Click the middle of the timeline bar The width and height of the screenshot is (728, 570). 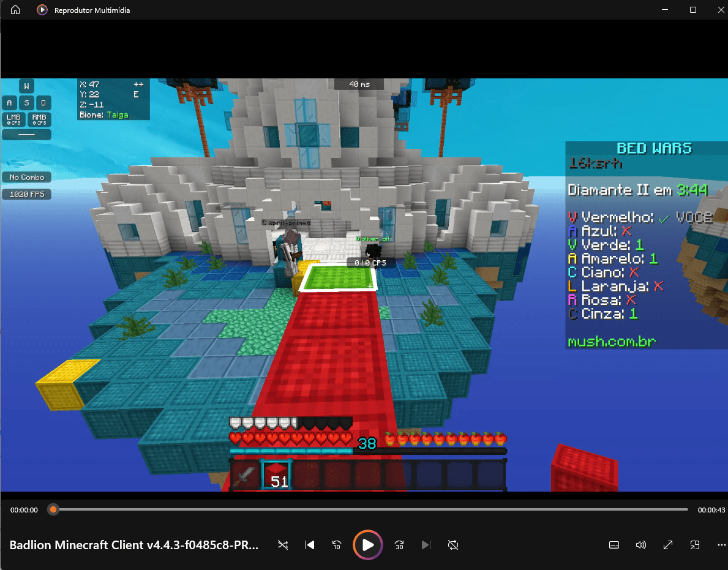[x=370, y=509]
